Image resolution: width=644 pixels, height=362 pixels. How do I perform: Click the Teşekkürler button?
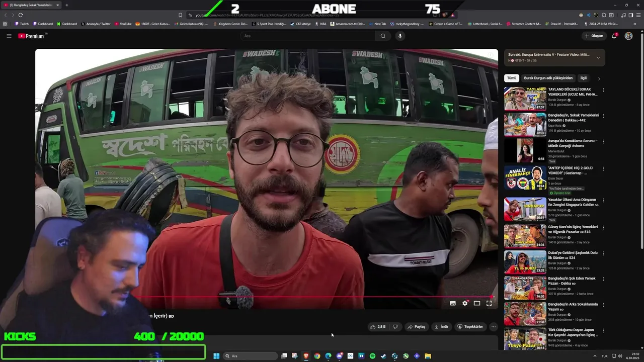[x=470, y=327]
